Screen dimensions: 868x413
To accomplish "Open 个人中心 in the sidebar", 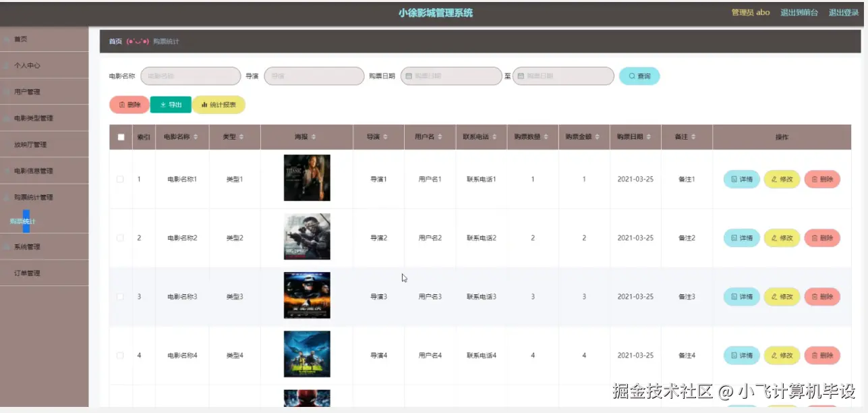I will click(44, 65).
